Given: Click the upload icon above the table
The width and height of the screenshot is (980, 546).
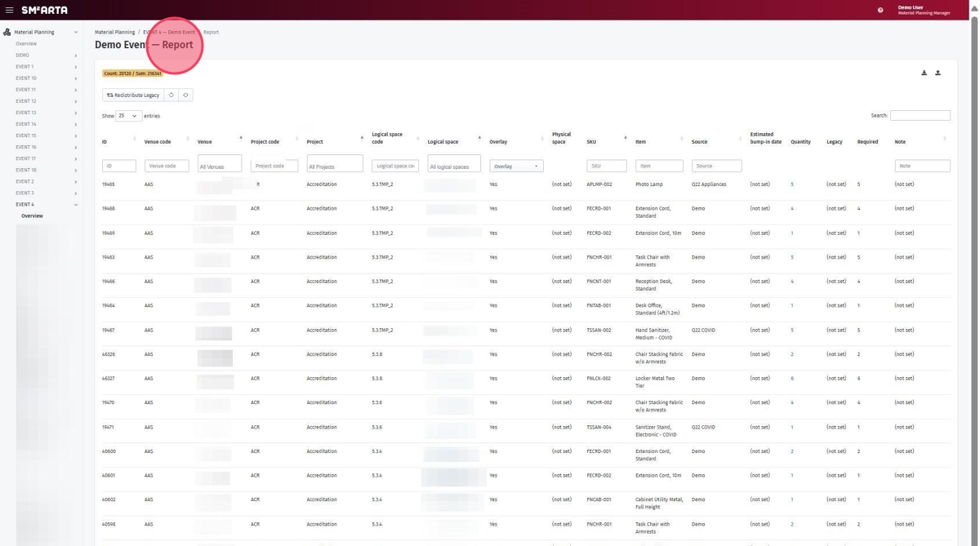Looking at the screenshot, I should [938, 73].
